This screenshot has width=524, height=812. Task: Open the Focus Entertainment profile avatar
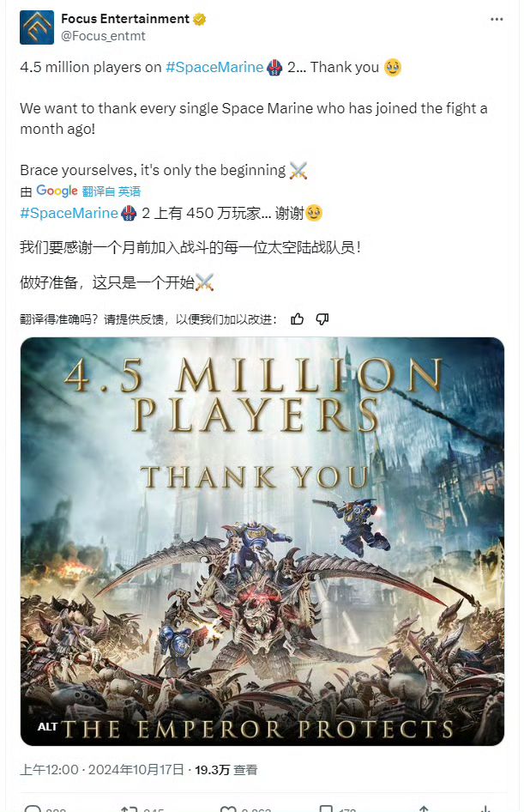click(x=37, y=27)
